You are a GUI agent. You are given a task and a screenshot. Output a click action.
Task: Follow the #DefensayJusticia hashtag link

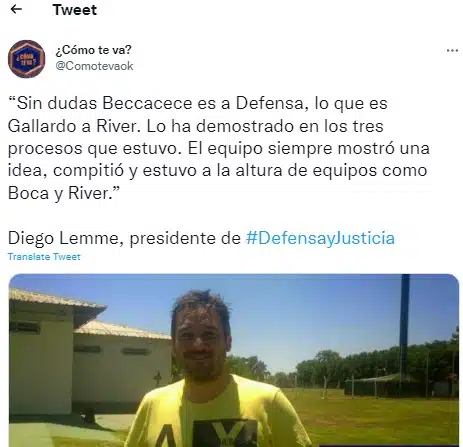click(x=320, y=238)
